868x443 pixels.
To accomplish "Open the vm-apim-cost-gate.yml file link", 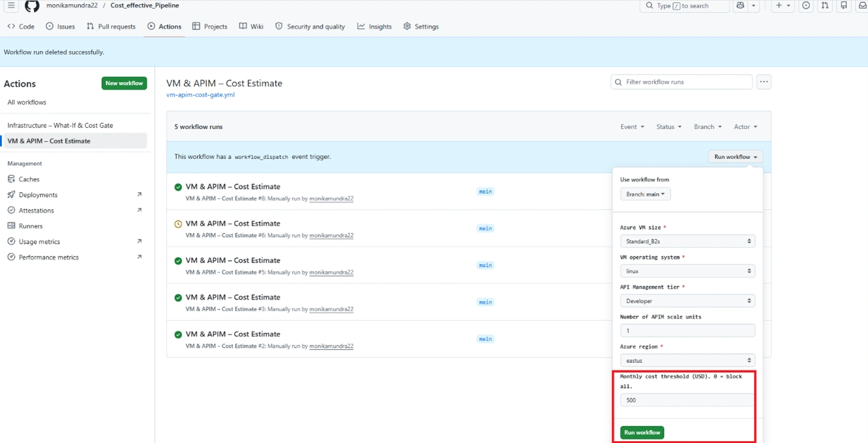I will click(200, 95).
